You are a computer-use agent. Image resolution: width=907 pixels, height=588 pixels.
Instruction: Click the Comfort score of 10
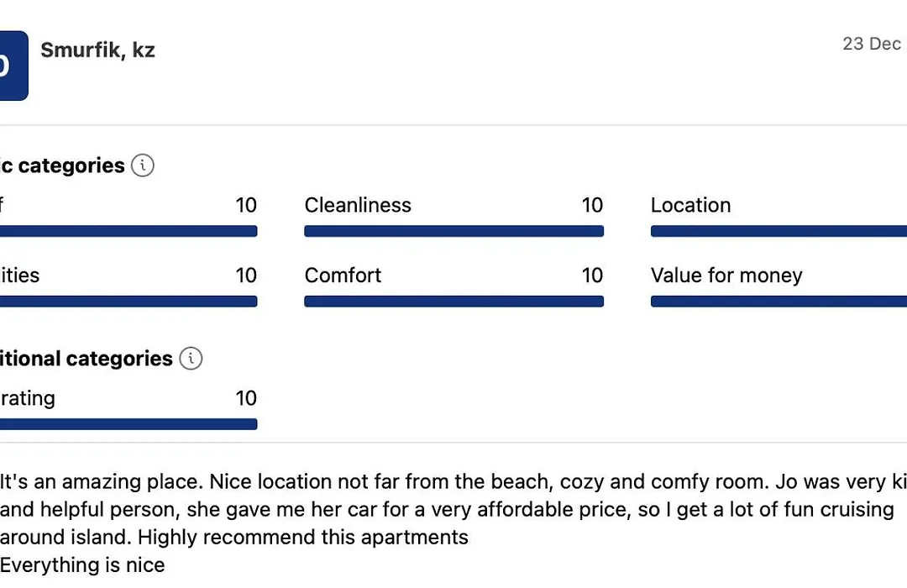pos(592,276)
